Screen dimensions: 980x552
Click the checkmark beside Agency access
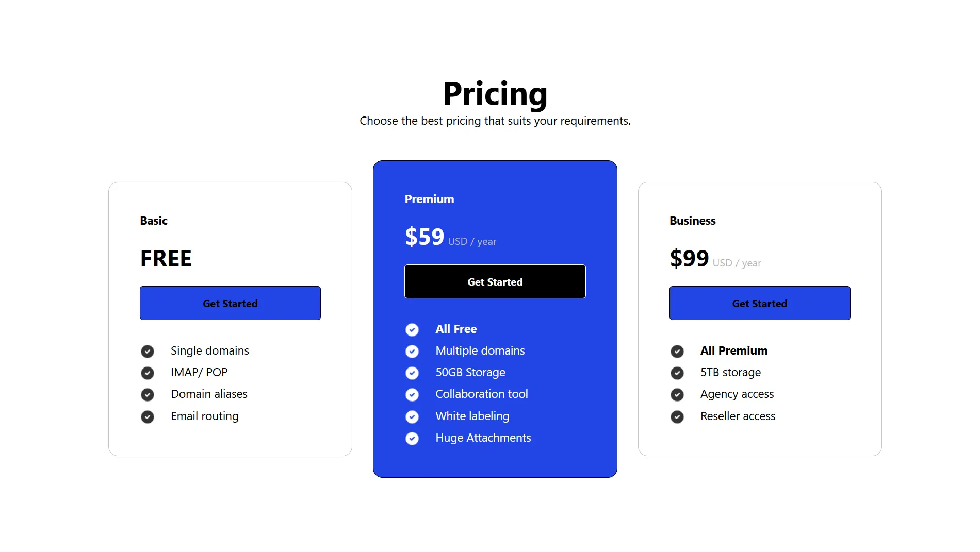point(677,394)
